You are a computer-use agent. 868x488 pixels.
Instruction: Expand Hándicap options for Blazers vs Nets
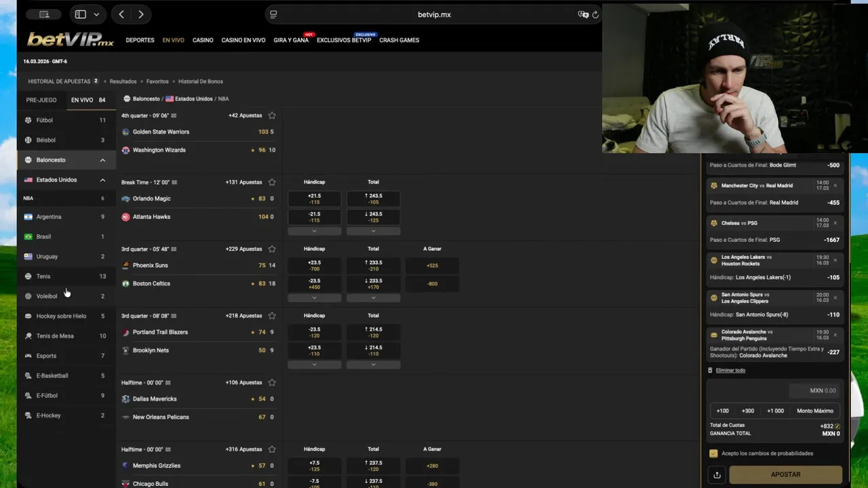(x=314, y=365)
